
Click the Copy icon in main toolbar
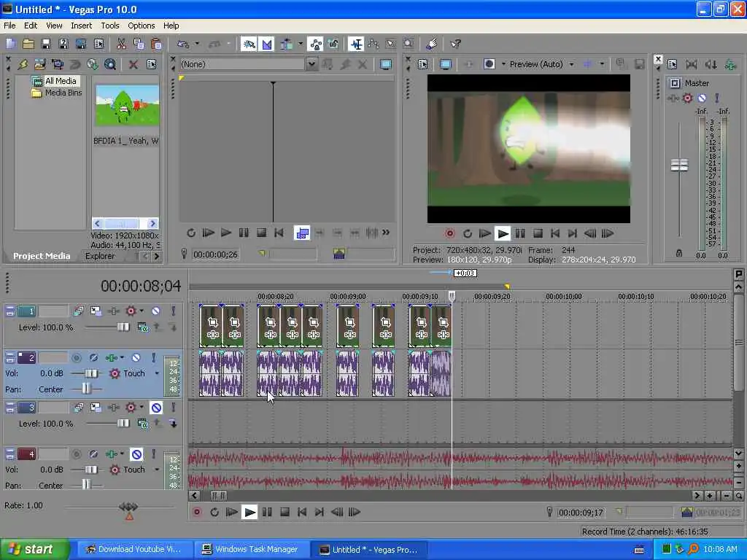click(x=139, y=44)
